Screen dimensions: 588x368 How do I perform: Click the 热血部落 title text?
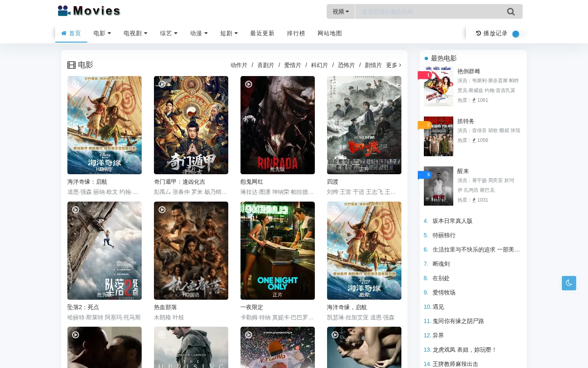click(165, 307)
